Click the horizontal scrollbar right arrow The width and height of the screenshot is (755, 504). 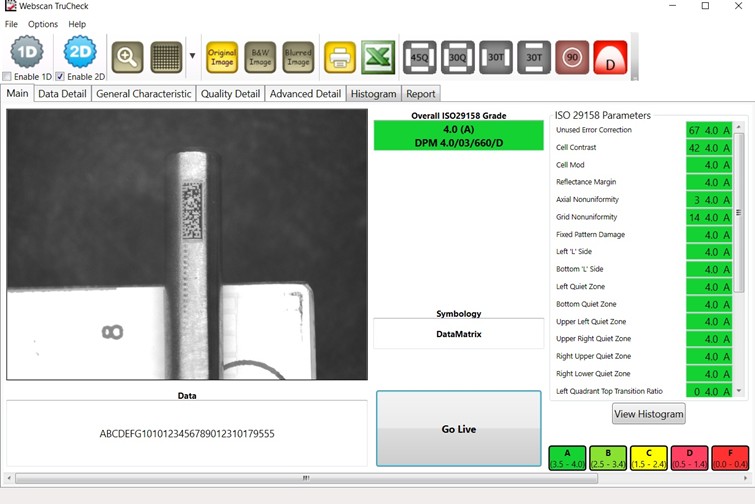(x=745, y=478)
